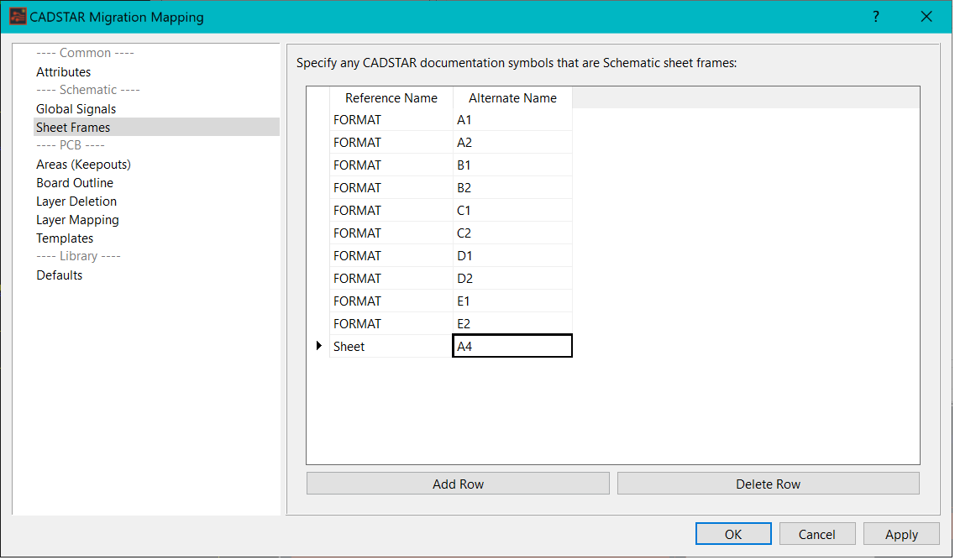955x560 pixels.
Task: Click the A4 Alternate Name input cell
Action: [513, 347]
